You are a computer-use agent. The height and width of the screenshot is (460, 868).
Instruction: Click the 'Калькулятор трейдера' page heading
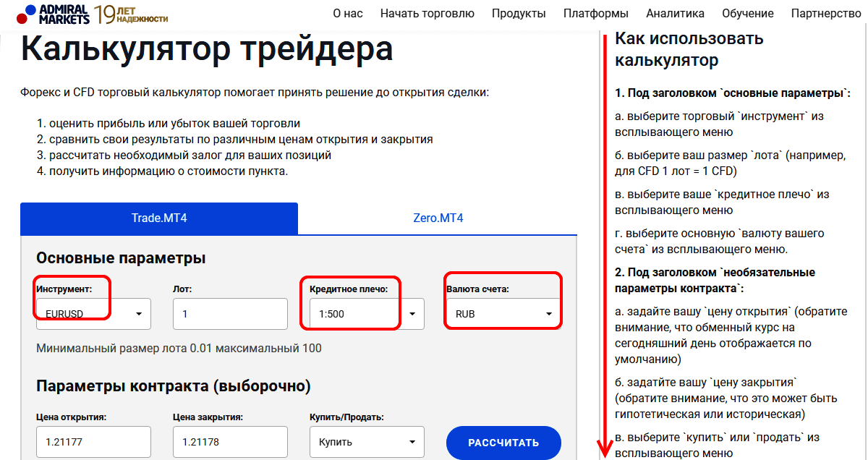pyautogui.click(x=207, y=49)
